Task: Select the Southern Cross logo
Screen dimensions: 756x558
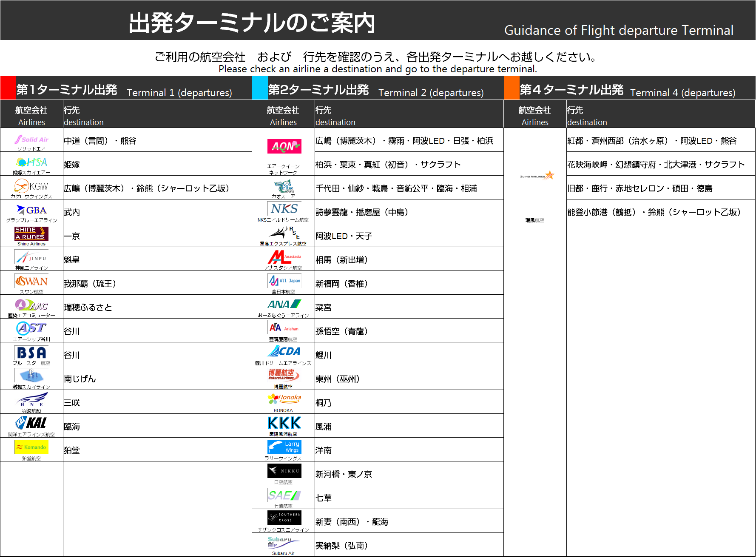Action: tap(284, 518)
